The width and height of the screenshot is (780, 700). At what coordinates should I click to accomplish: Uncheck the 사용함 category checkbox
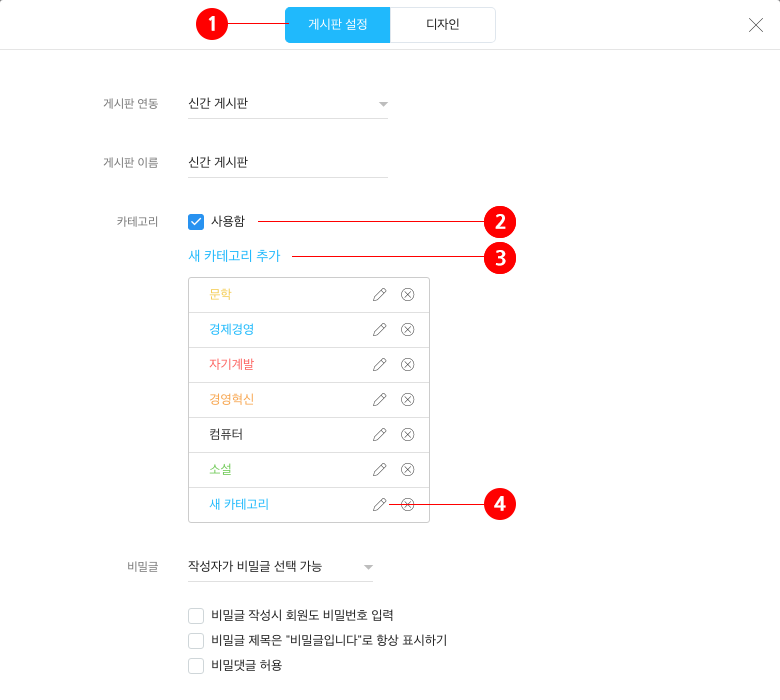coord(196,221)
